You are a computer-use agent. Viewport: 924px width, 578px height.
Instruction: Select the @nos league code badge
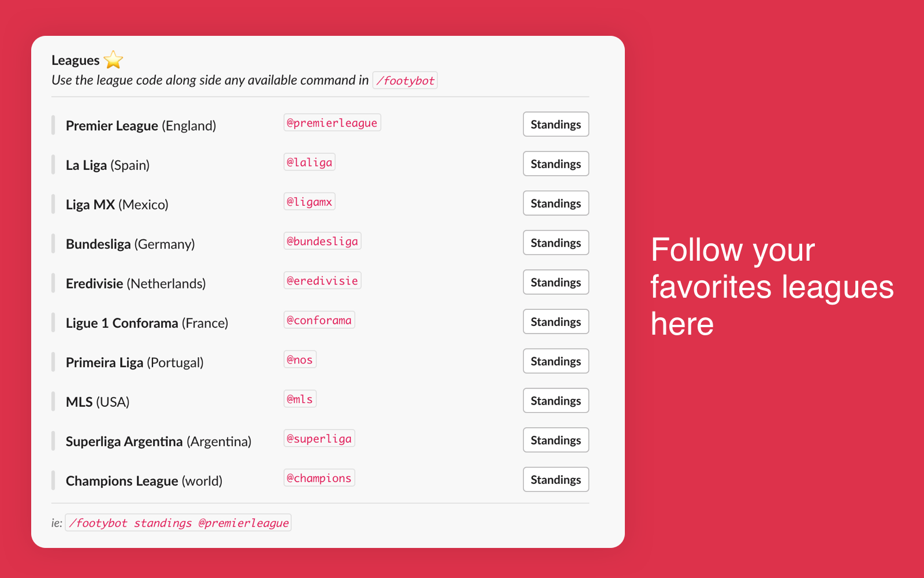click(300, 359)
